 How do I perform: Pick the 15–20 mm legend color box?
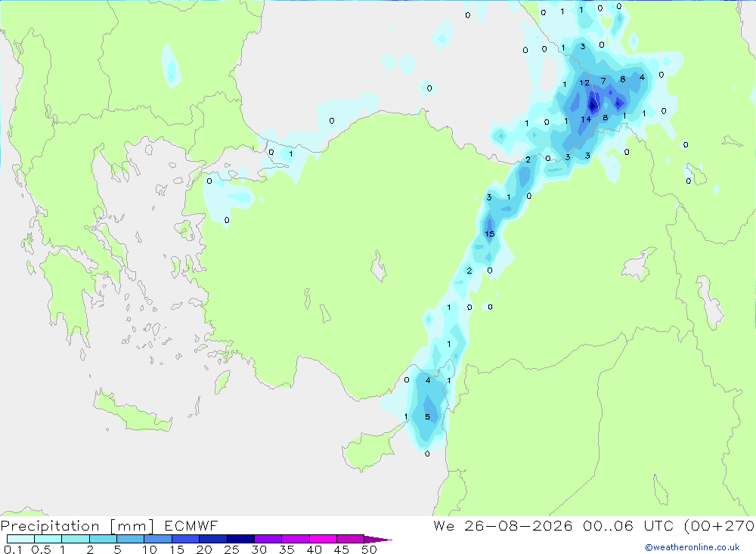[185, 539]
